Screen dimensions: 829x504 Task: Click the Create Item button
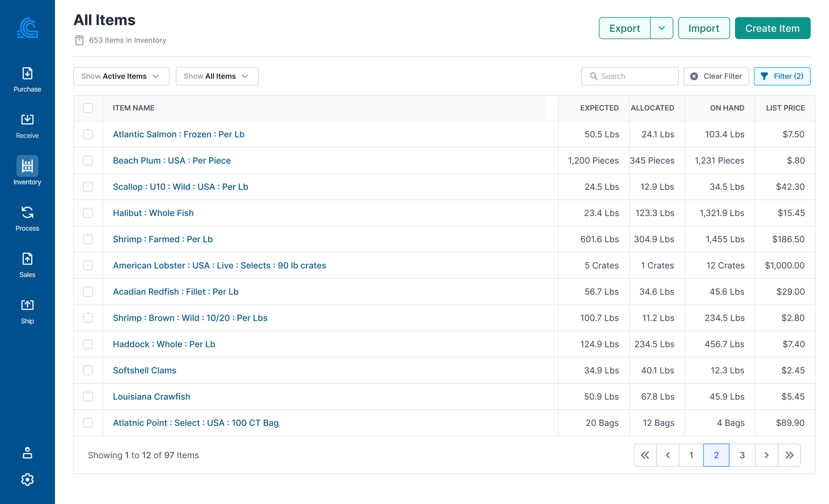point(772,28)
